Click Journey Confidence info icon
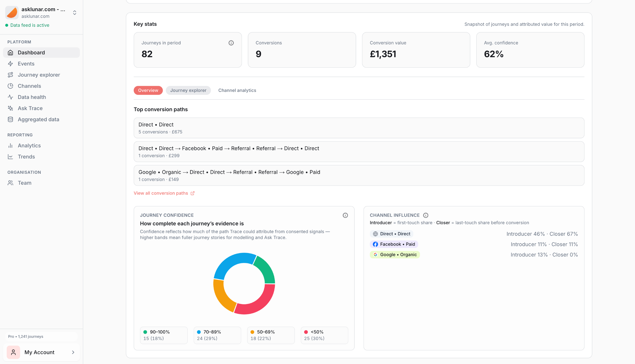This screenshot has width=635, height=364. [x=345, y=215]
